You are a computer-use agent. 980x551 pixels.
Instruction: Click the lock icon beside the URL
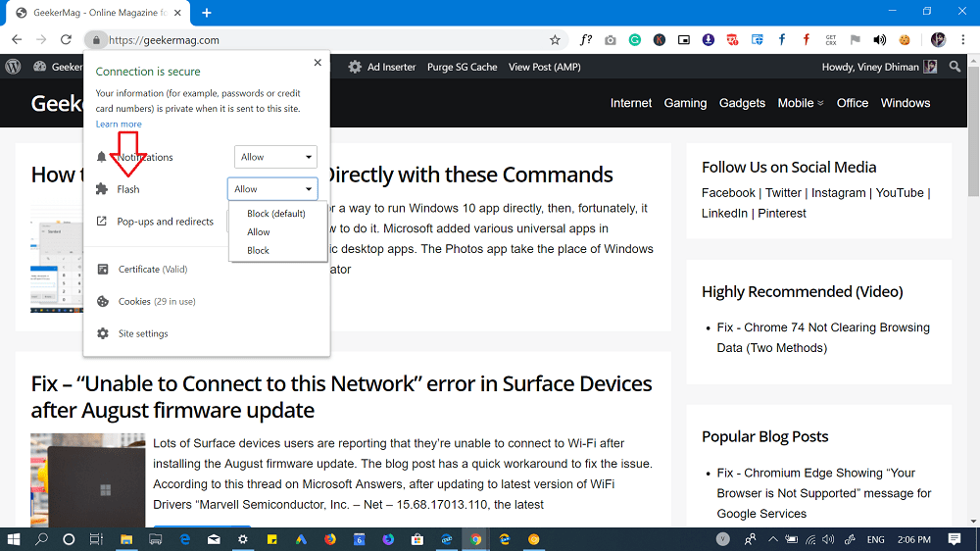click(x=96, y=40)
